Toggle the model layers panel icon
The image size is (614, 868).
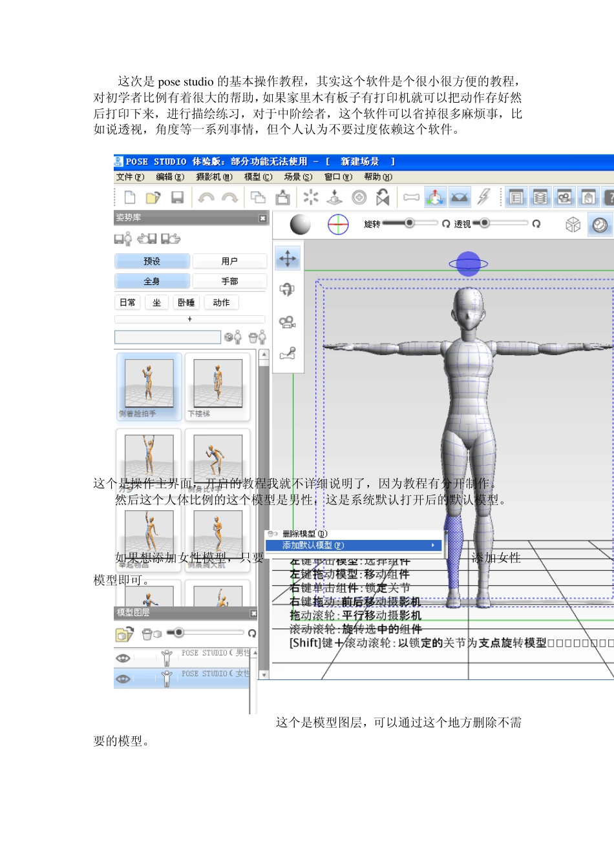click(540, 198)
